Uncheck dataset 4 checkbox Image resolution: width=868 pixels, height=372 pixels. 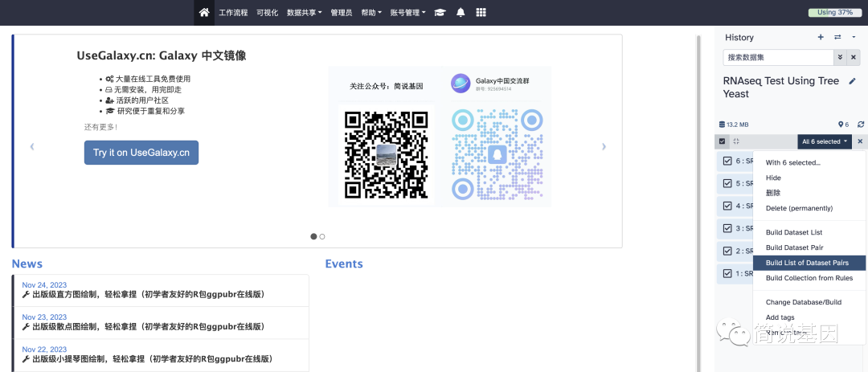(x=727, y=206)
